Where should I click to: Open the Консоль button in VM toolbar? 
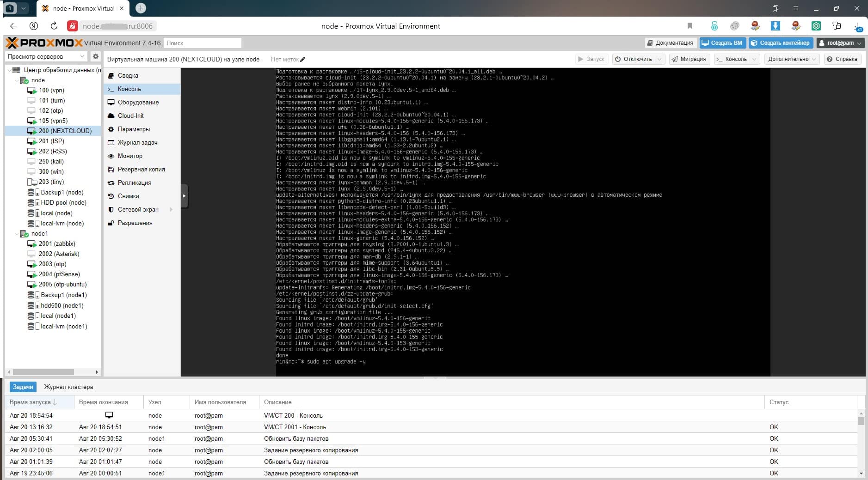click(x=732, y=59)
